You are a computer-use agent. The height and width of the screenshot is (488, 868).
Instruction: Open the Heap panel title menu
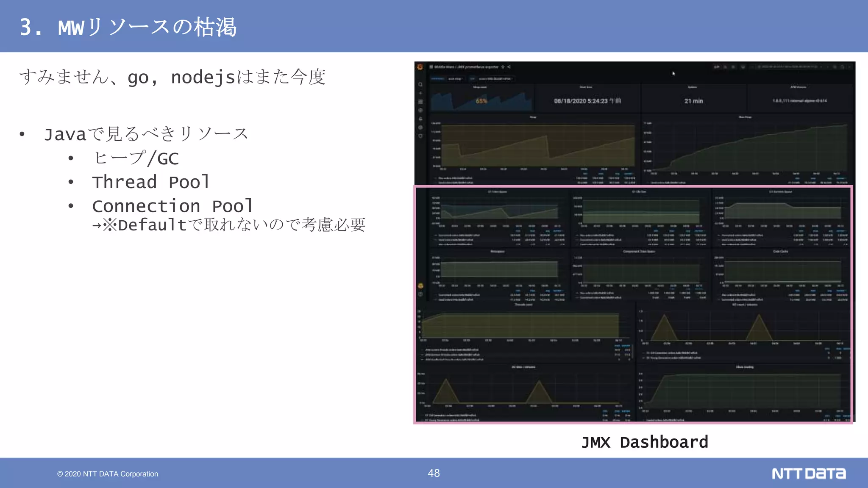(533, 117)
